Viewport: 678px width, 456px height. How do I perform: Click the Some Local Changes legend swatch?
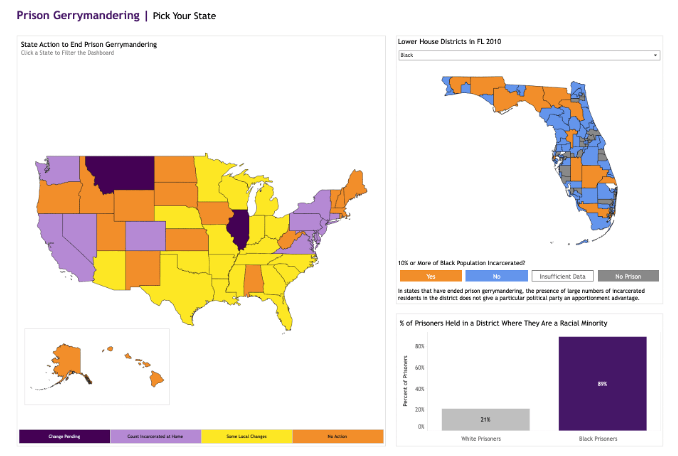pos(246,437)
